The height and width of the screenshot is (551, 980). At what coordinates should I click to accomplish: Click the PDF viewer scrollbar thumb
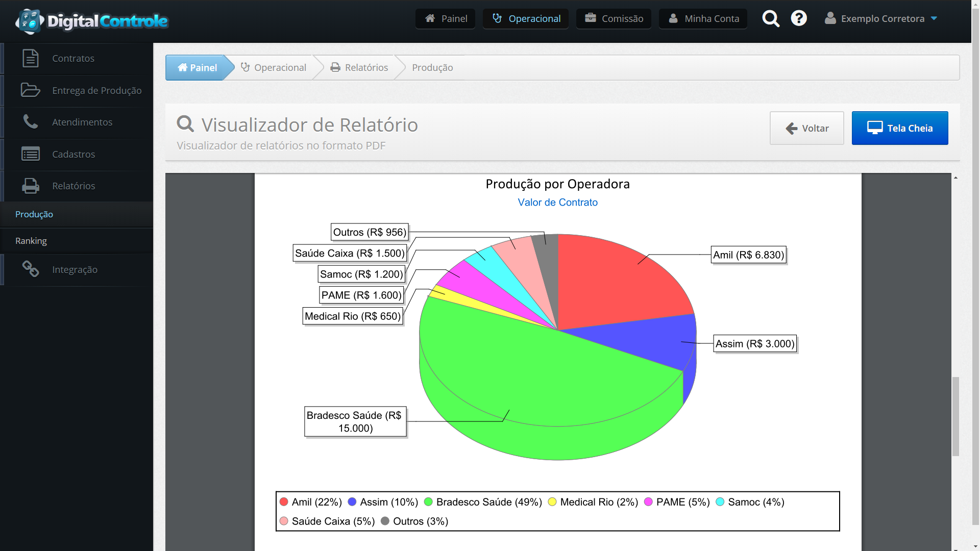pyautogui.click(x=955, y=416)
